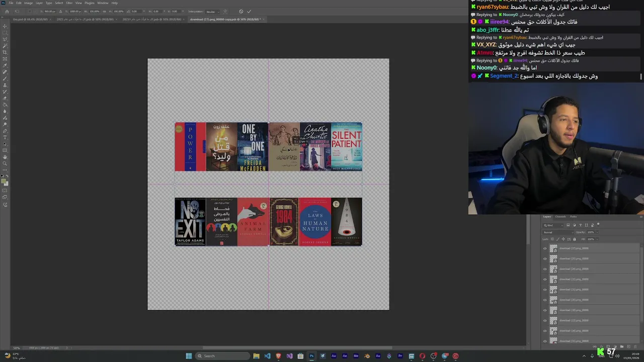Create new adjustment layer icon
The height and width of the screenshot is (362, 644).
[x=615, y=346]
